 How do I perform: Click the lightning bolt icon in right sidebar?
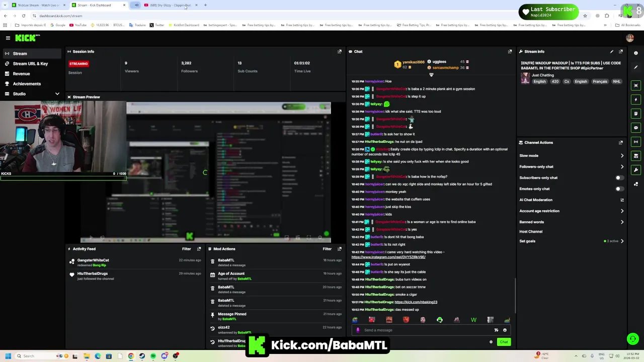click(636, 100)
